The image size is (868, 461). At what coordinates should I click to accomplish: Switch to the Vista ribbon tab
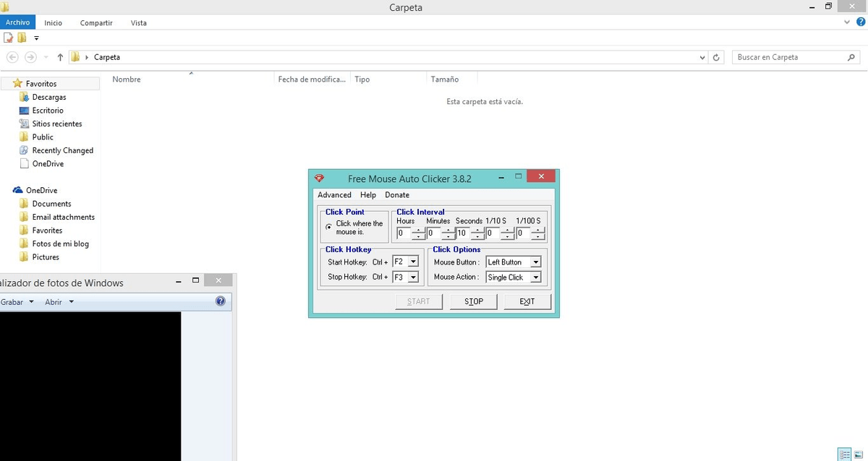(138, 22)
